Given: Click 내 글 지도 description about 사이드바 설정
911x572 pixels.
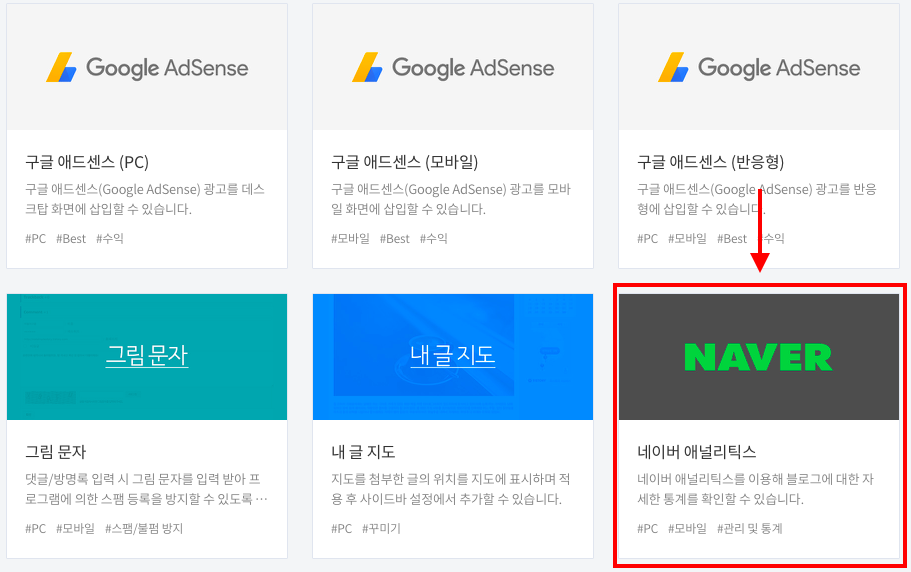Looking at the screenshot, I should (451, 489).
